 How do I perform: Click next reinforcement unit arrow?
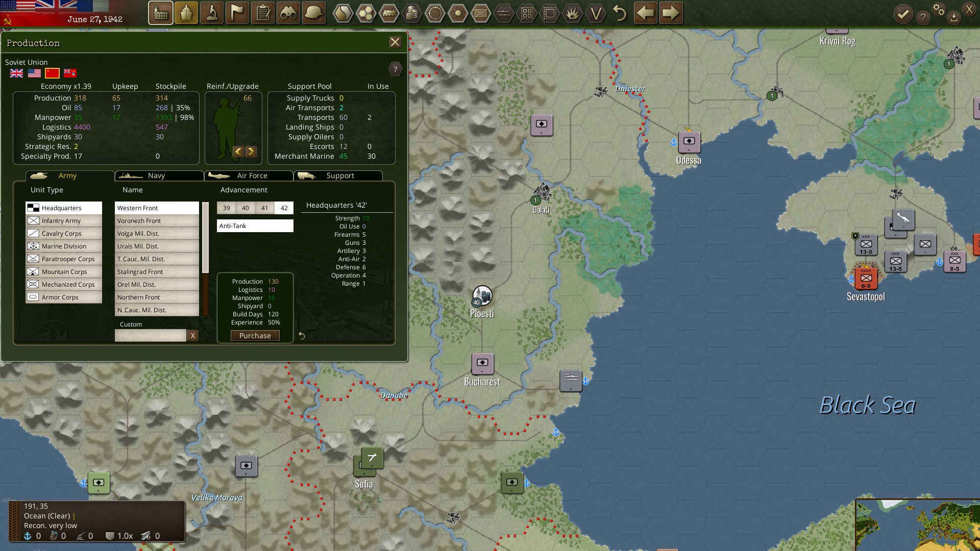251,152
